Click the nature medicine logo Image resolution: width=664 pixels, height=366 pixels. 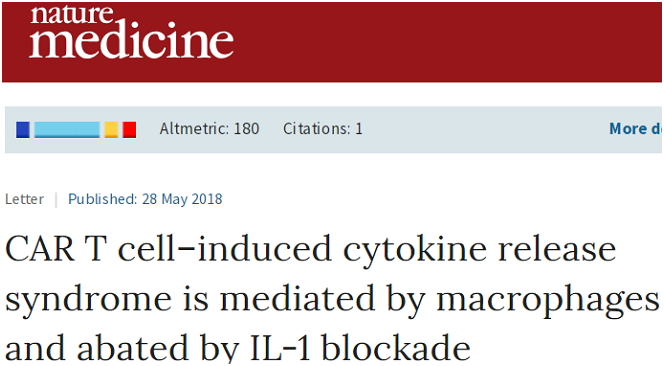pyautogui.click(x=131, y=32)
